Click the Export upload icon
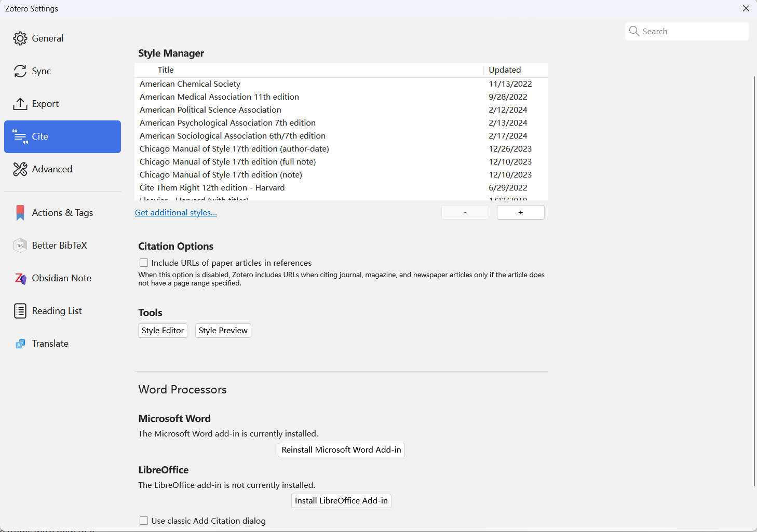The width and height of the screenshot is (757, 532). pyautogui.click(x=20, y=104)
